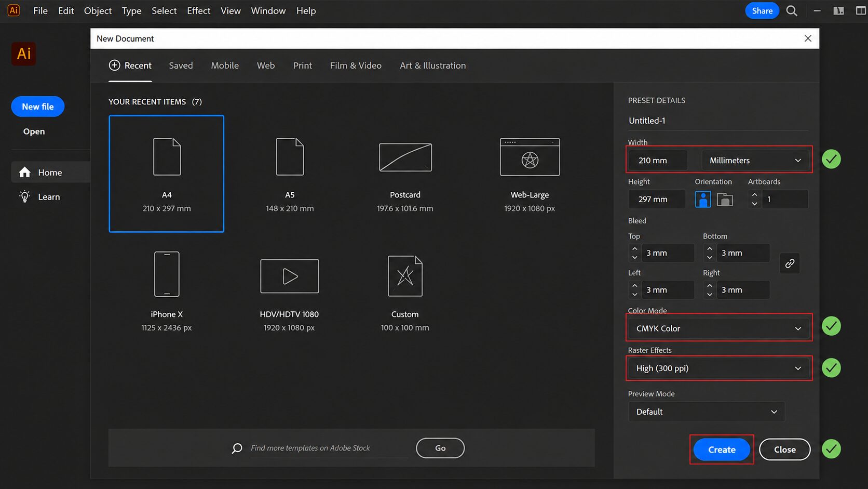Switch to the Film & Video tab
This screenshot has width=868, height=489.
[x=356, y=65]
